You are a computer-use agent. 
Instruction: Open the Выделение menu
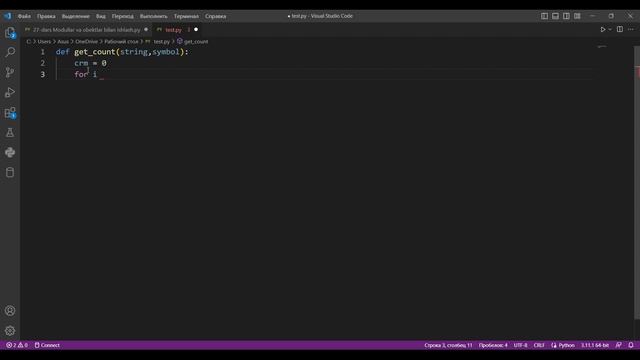tap(76, 16)
